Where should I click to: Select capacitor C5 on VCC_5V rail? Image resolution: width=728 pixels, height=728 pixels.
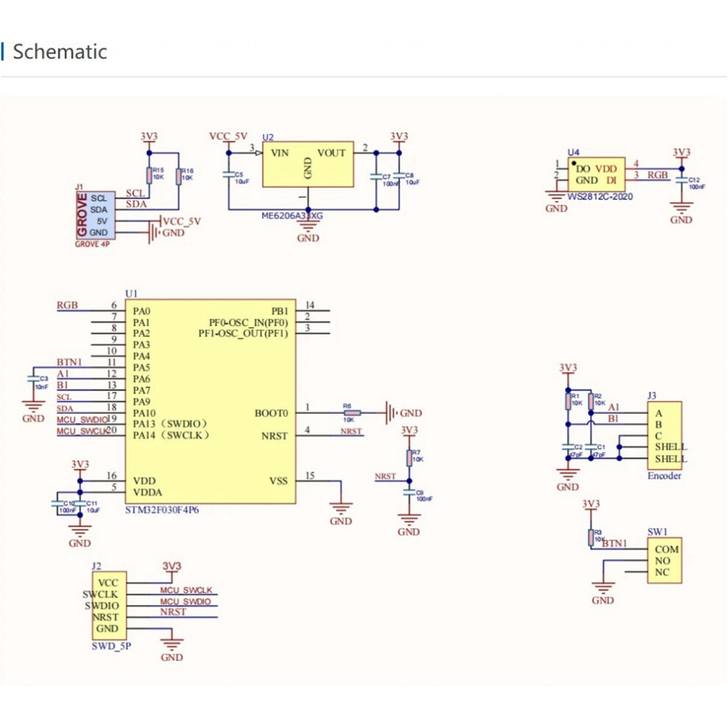click(x=229, y=175)
